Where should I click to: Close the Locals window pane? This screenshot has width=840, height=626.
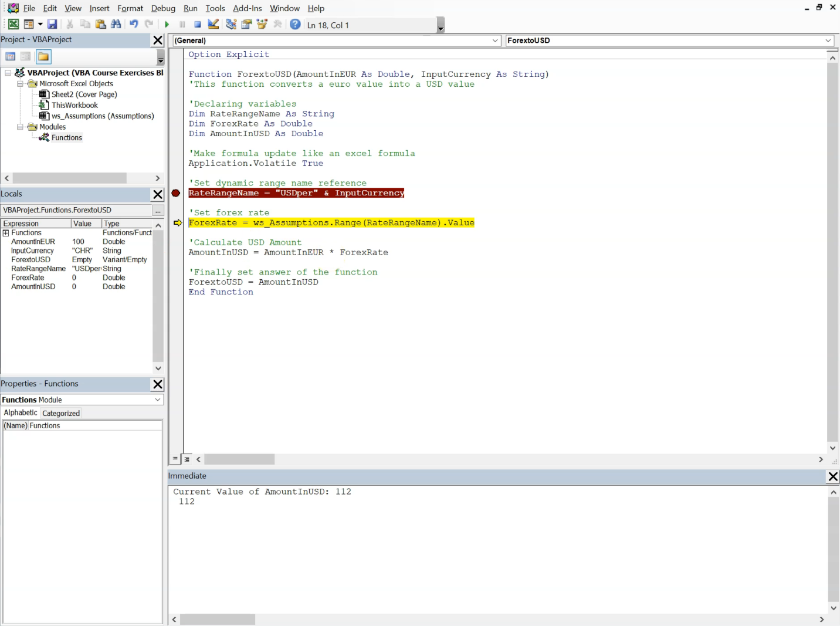(158, 194)
